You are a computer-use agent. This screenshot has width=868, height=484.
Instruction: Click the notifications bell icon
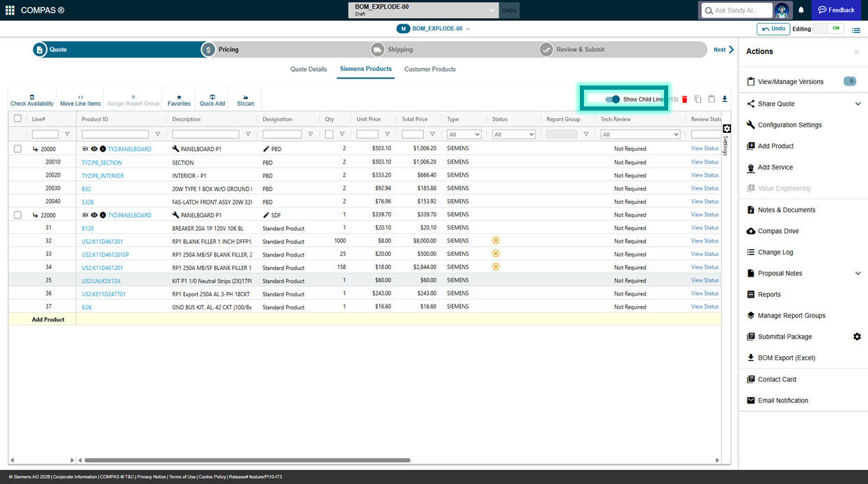click(801, 10)
